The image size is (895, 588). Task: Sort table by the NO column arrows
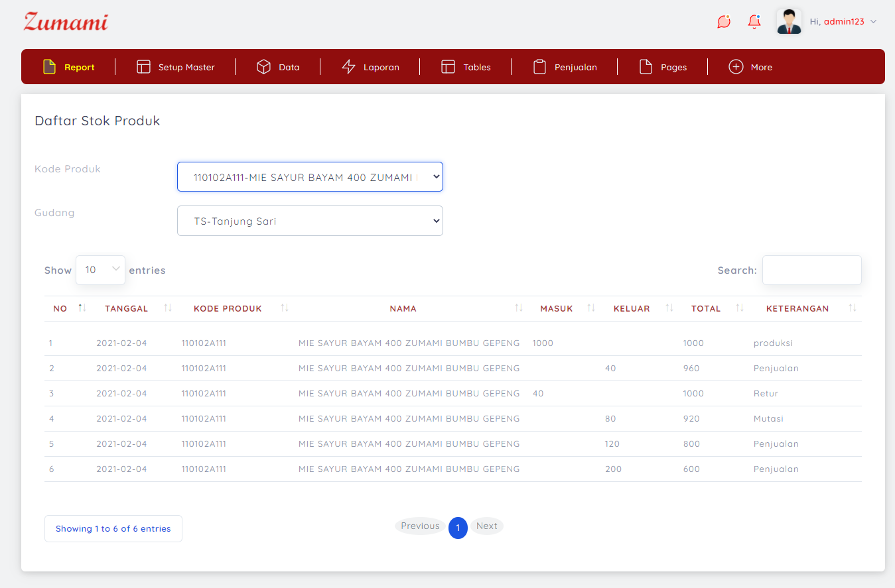[x=82, y=308]
